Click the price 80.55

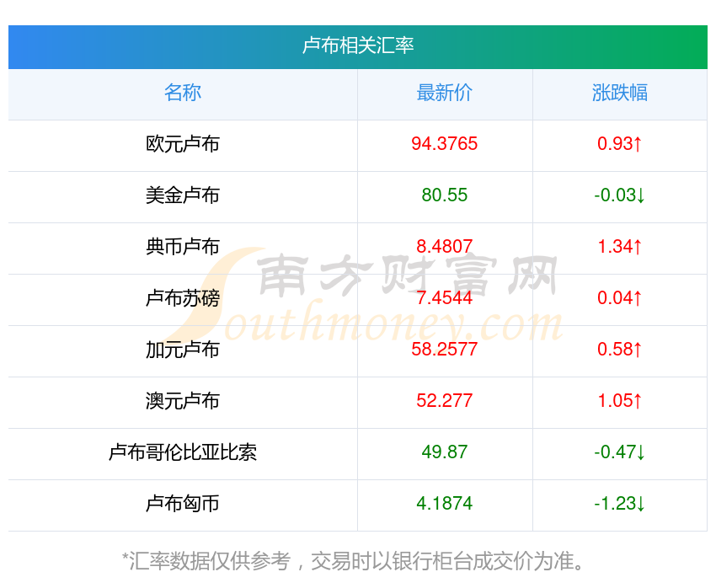pos(444,195)
